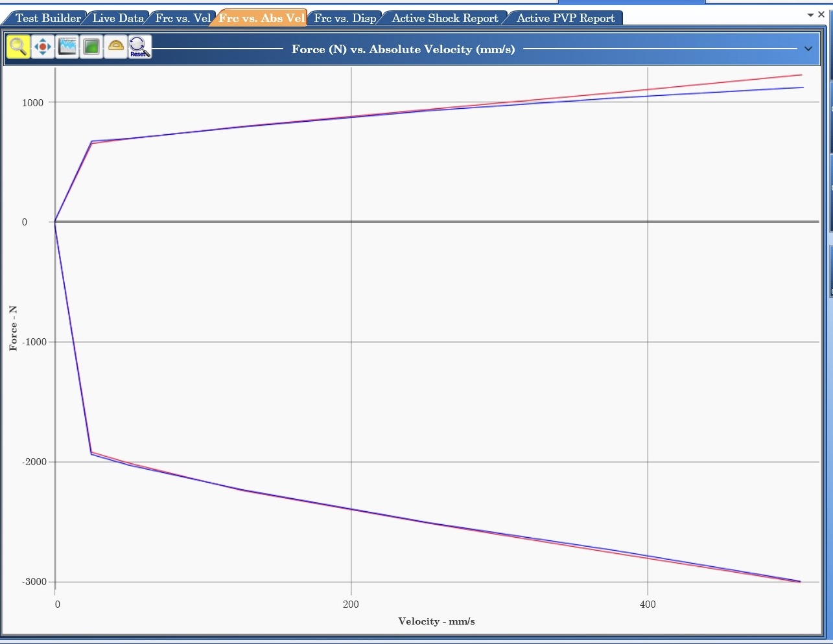The height and width of the screenshot is (644, 833).
Task: Click the red curve's upper right end
Action: point(801,75)
